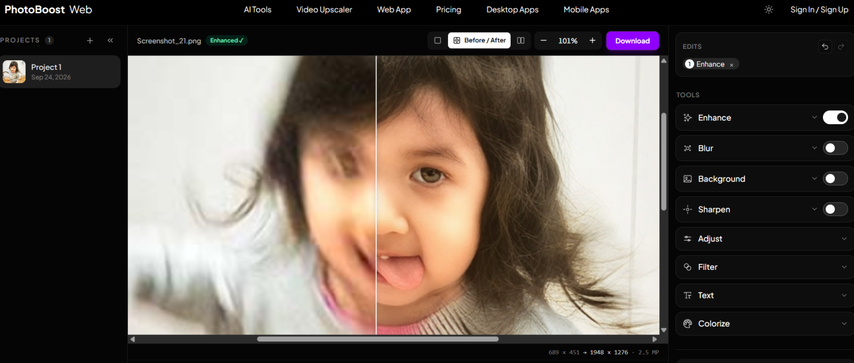The height and width of the screenshot is (363, 854).
Task: Click the PhotoBoost Web logo
Action: 48,10
